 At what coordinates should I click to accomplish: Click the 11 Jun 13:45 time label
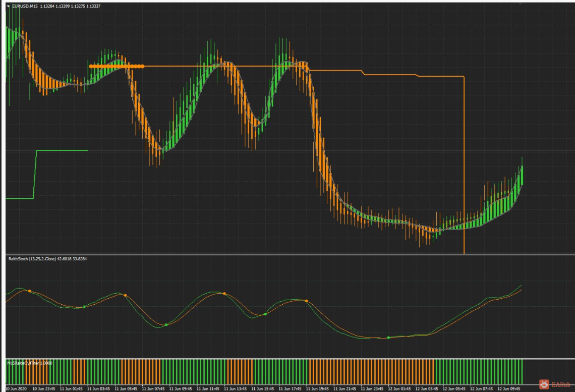point(236,388)
